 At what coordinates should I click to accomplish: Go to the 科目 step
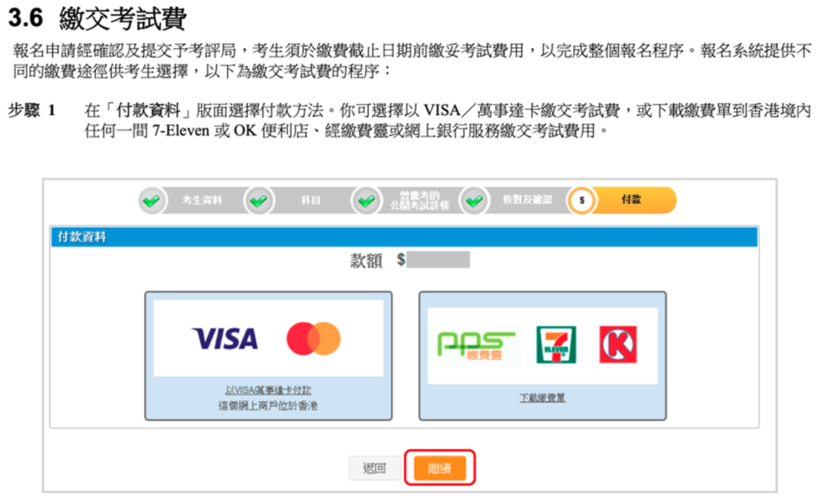pyautogui.click(x=311, y=200)
